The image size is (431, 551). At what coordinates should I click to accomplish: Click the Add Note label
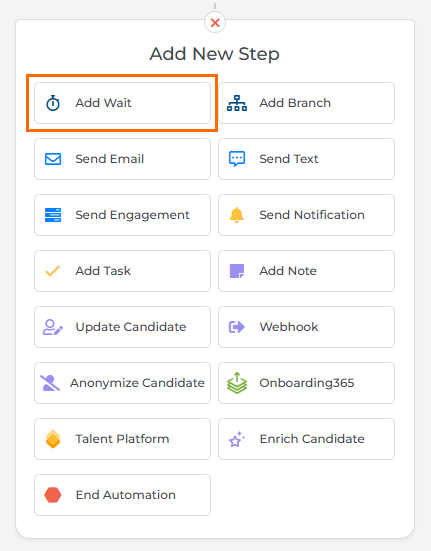288,271
